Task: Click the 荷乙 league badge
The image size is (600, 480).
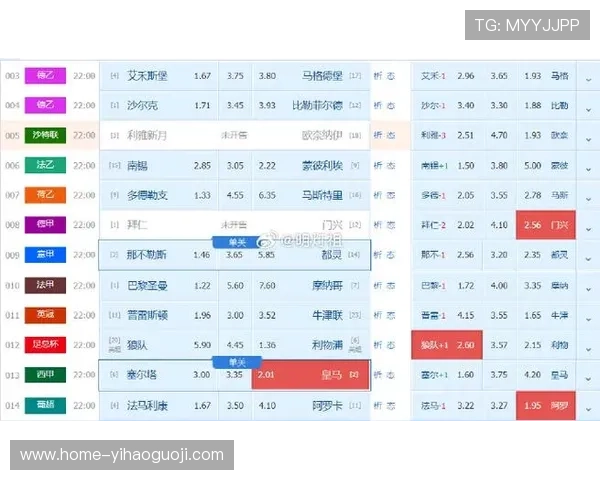Action: pyautogui.click(x=45, y=195)
